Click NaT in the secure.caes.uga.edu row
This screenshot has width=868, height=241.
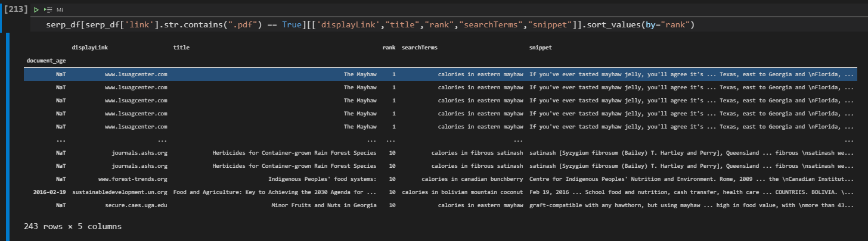point(61,205)
